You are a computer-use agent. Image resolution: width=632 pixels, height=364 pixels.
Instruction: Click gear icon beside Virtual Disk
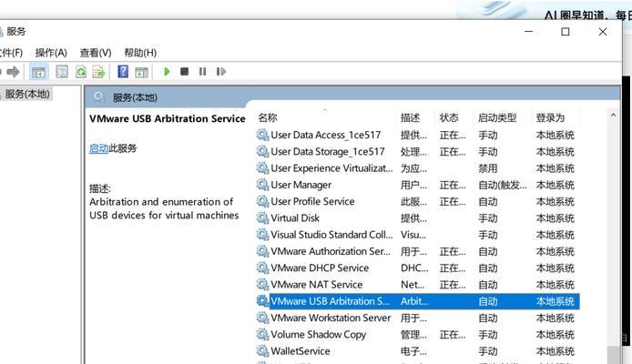pyautogui.click(x=262, y=218)
